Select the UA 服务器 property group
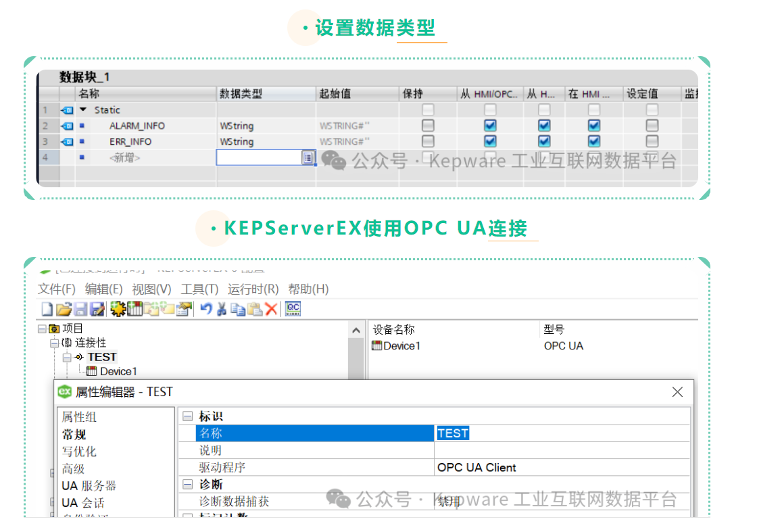Screen dimensions: 757x532 pos(89,485)
